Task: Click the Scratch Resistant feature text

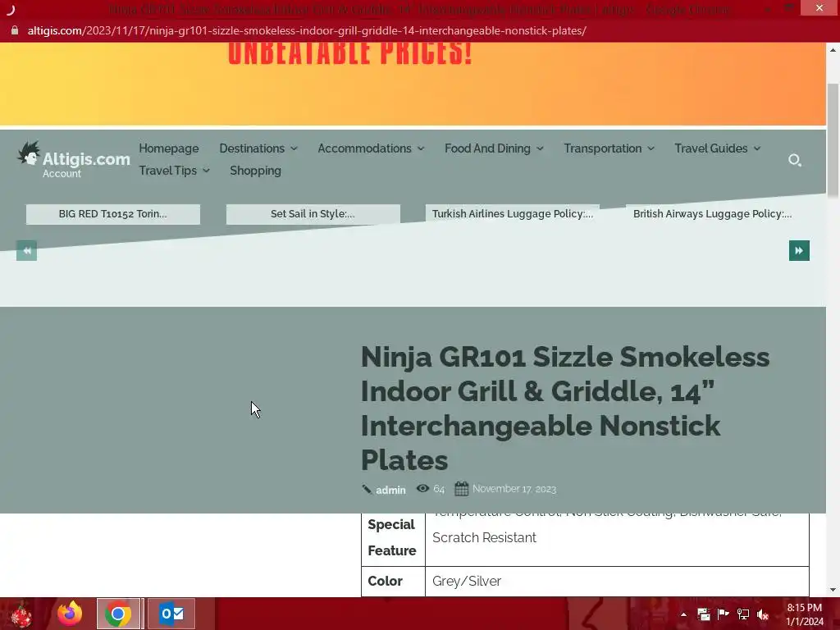Action: pyautogui.click(x=484, y=537)
